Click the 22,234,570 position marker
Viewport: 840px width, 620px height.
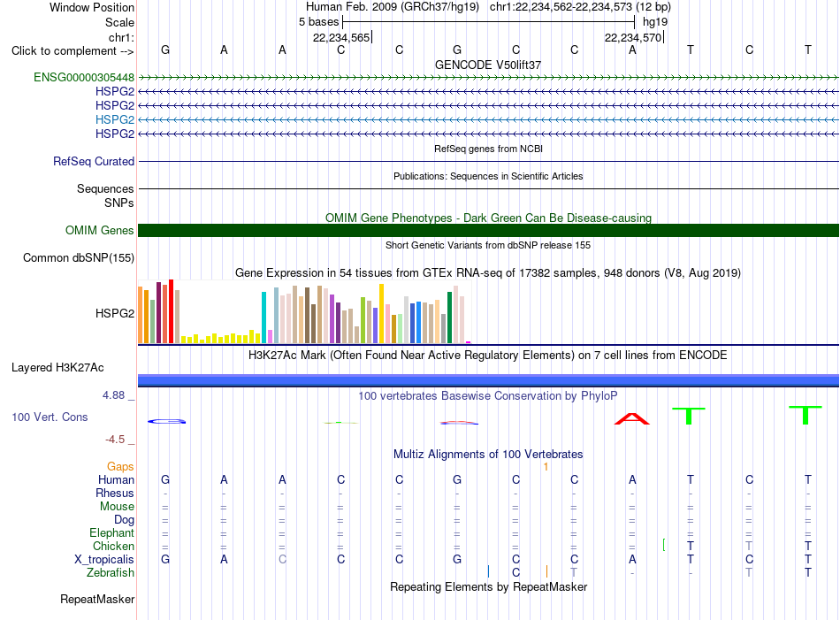click(634, 37)
